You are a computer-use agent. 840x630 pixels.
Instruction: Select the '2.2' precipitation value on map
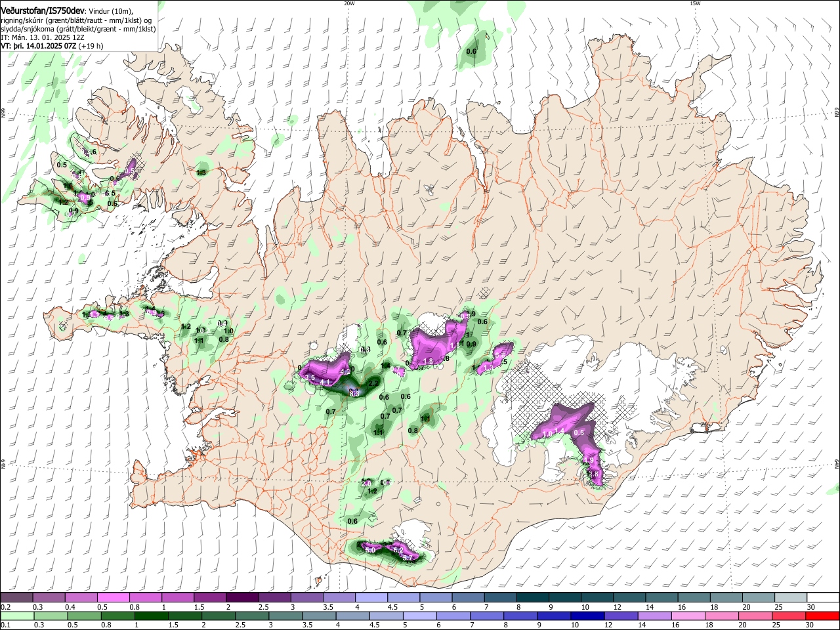pos(373,383)
